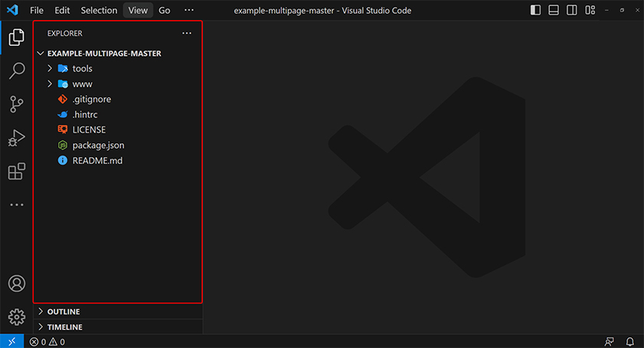Screen dimensions: 644x348
Task: Expand the tools folder chevron
Action: [x=50, y=68]
